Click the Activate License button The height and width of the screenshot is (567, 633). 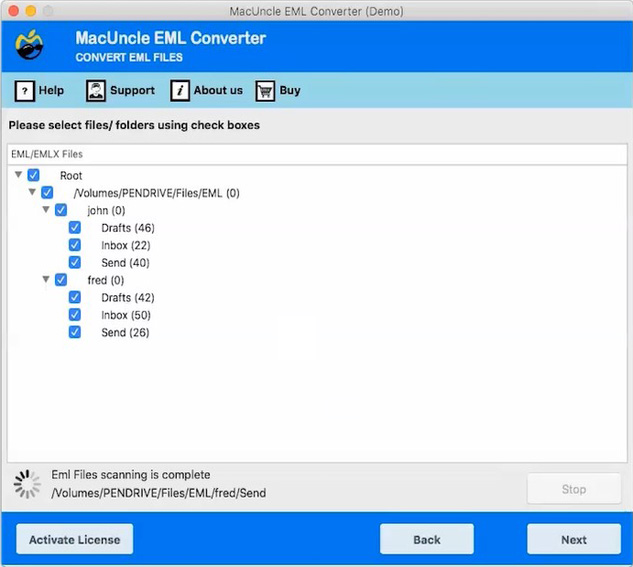[75, 540]
